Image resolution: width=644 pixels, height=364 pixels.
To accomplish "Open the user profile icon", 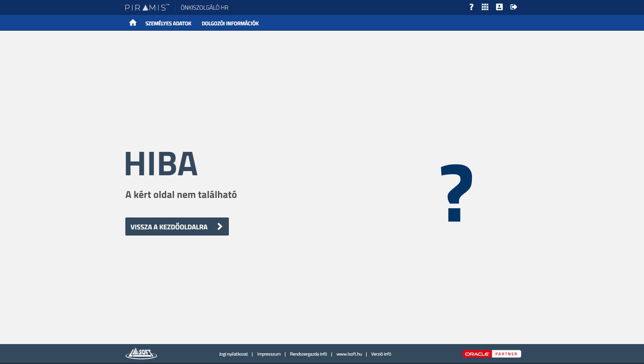I will click(x=499, y=7).
